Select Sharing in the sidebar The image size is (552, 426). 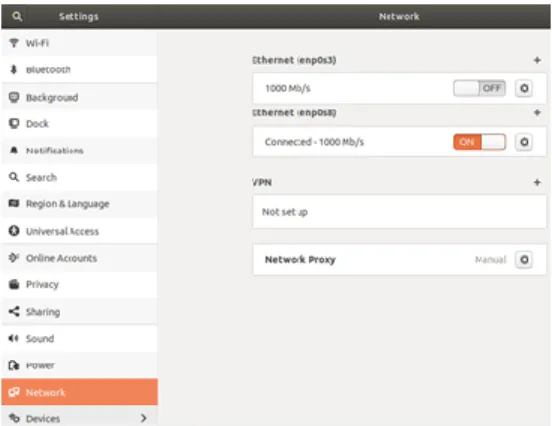point(80,311)
